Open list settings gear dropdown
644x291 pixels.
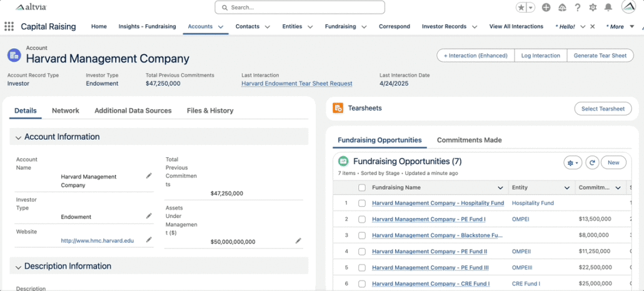coord(572,162)
